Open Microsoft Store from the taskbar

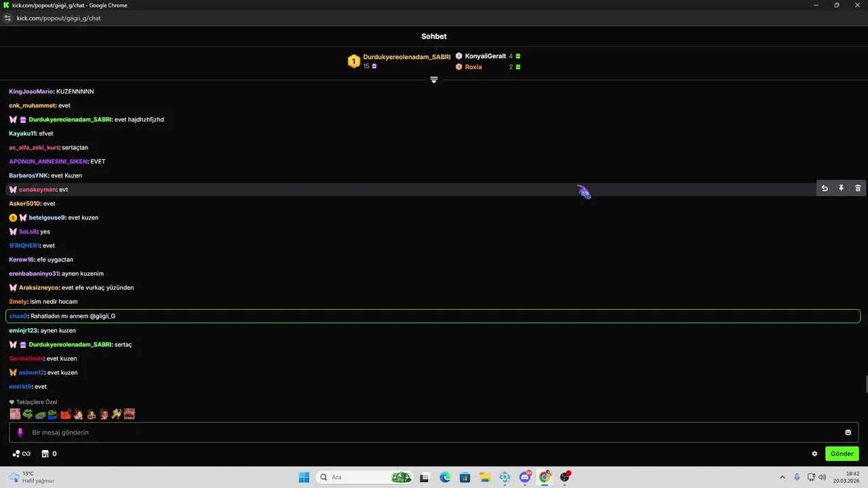465,477
